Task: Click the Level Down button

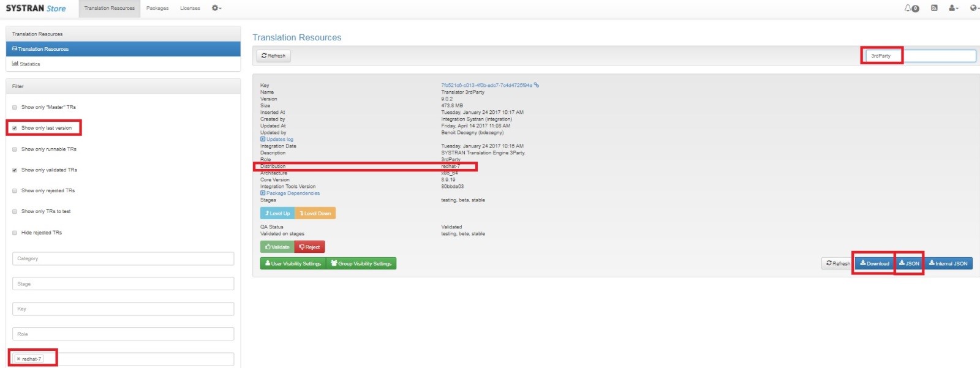Action: click(315, 213)
